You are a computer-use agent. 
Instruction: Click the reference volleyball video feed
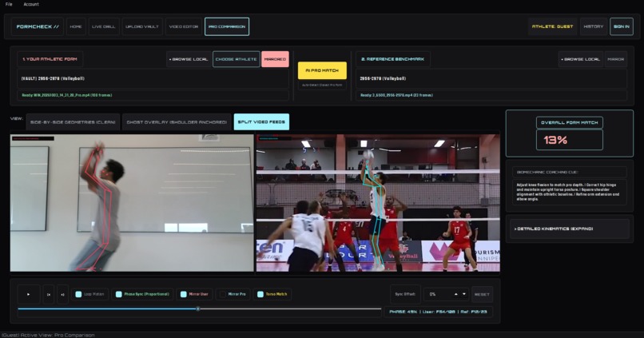(x=378, y=203)
